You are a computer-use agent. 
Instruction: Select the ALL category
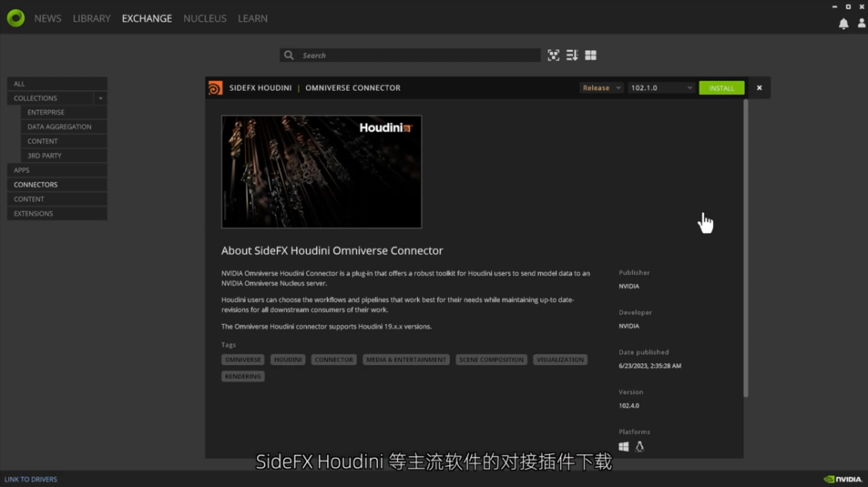point(57,84)
